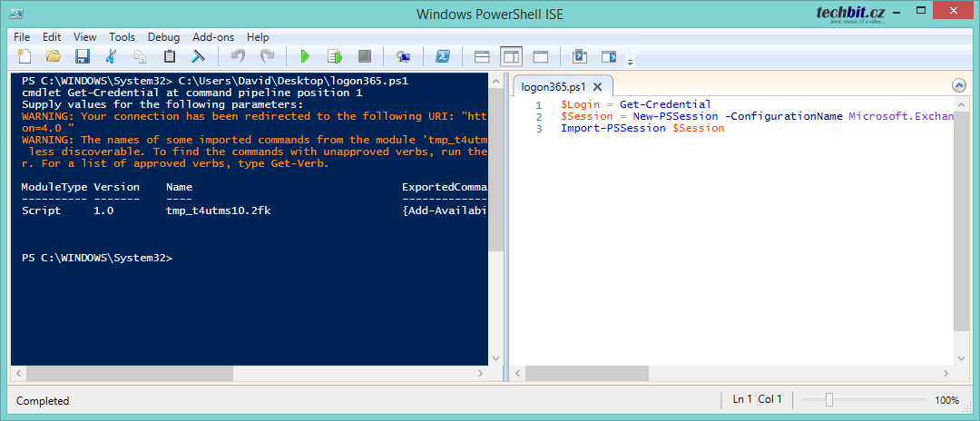
Task: Open New Remote PowerShell Tab icon
Action: coord(403,56)
